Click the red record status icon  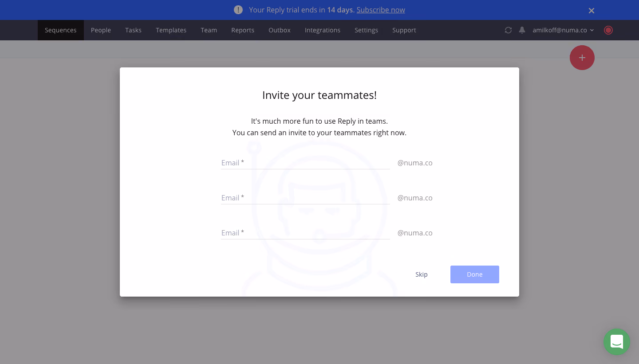[608, 30]
